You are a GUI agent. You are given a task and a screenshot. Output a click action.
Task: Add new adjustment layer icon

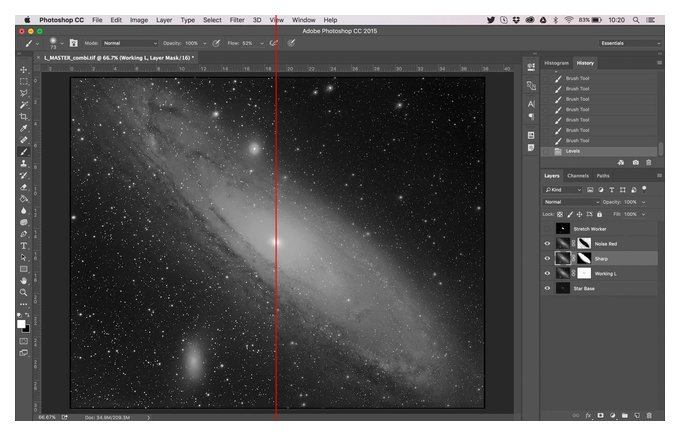612,415
